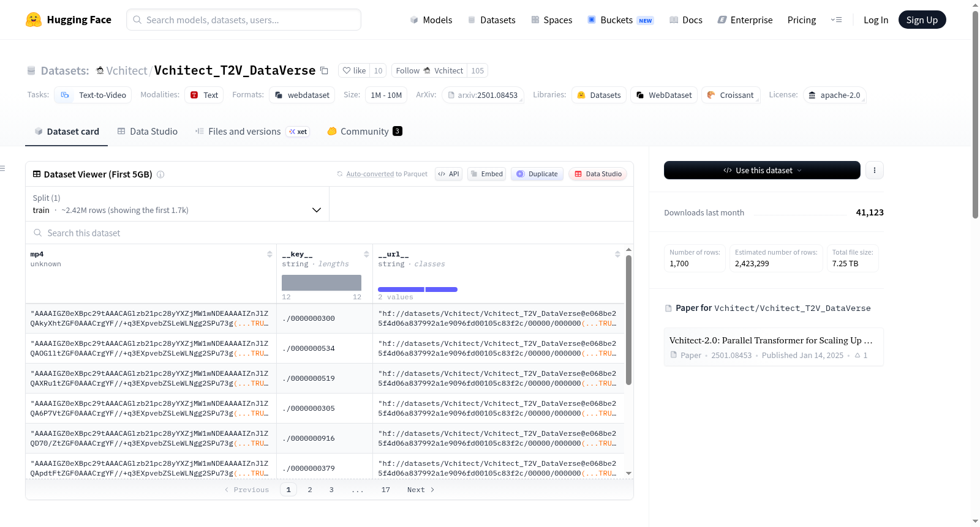Open Data Studio from the viewer header

[598, 174]
